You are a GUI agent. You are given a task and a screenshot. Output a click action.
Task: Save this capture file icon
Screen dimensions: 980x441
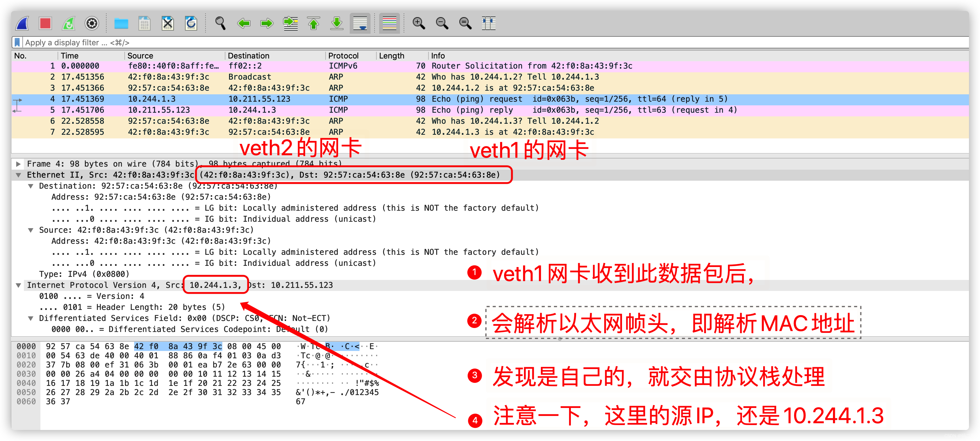pos(145,23)
